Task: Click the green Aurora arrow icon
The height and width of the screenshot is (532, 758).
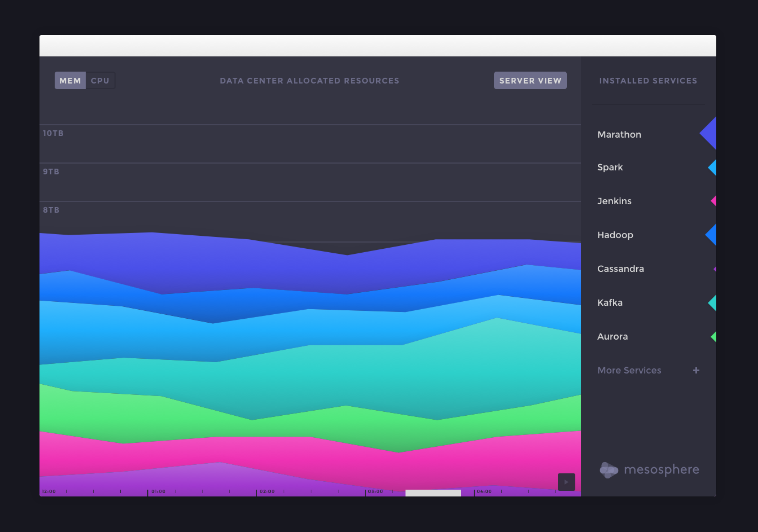Action: [x=713, y=336]
